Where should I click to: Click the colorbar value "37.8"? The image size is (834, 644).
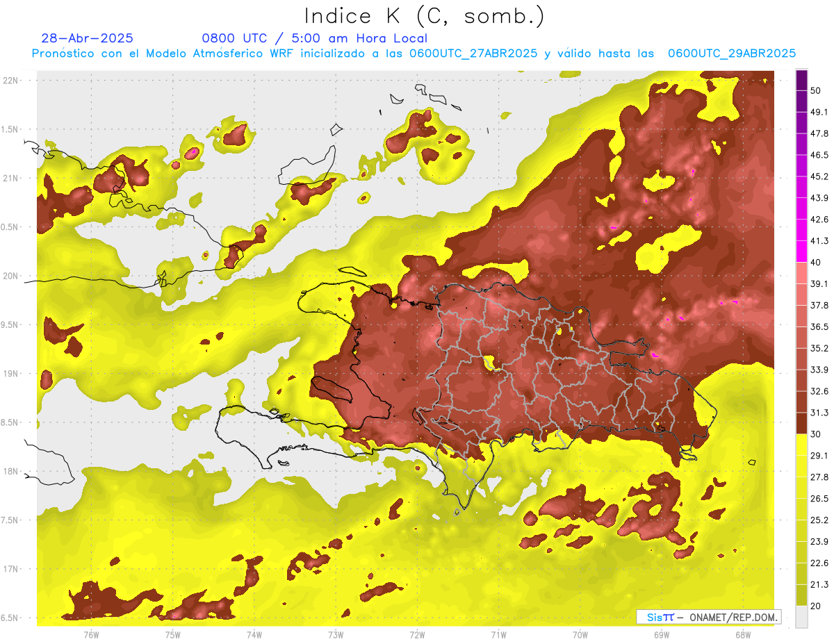[819, 306]
